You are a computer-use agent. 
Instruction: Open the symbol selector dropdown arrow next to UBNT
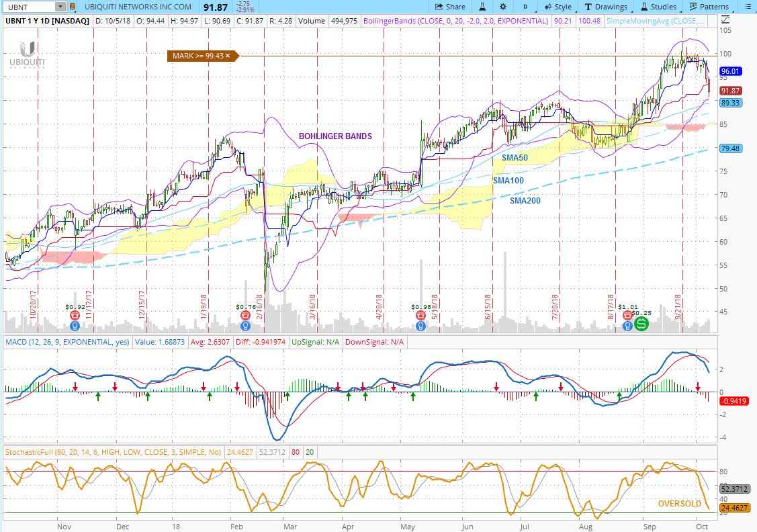click(x=60, y=7)
